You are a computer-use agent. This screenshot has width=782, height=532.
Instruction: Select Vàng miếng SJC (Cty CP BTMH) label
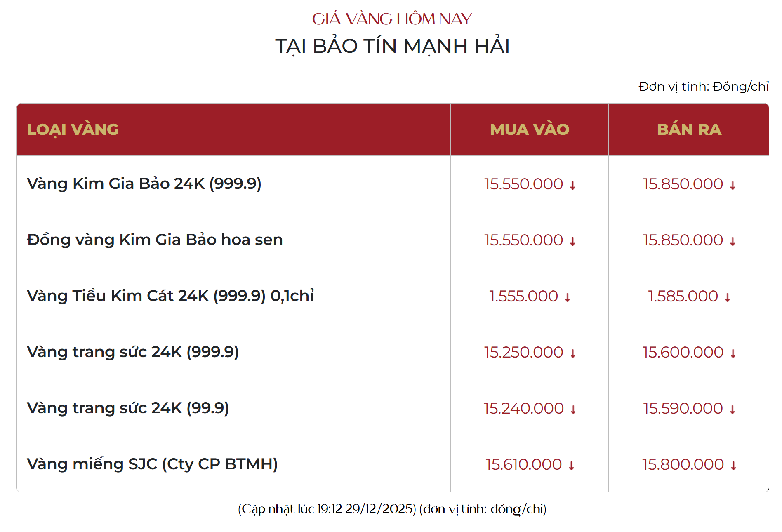click(x=152, y=464)
